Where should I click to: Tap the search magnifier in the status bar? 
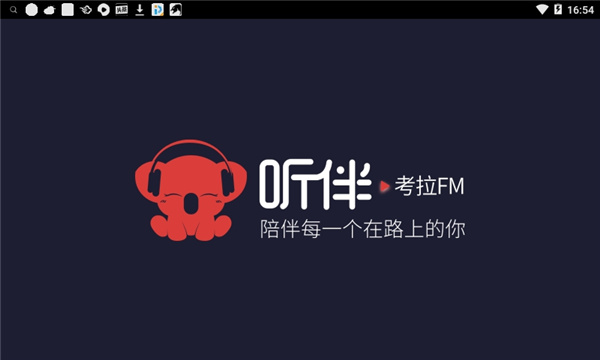tap(13, 10)
